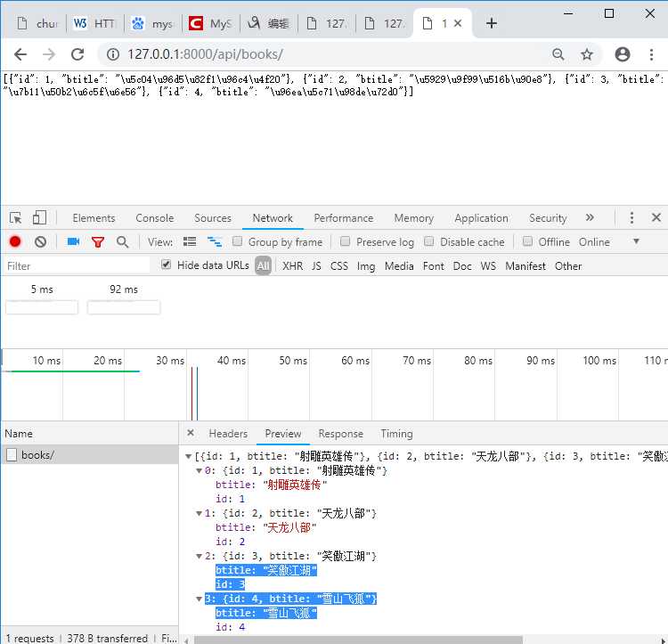This screenshot has height=644, width=668.
Task: Click the Filter text input
Action: (78, 265)
